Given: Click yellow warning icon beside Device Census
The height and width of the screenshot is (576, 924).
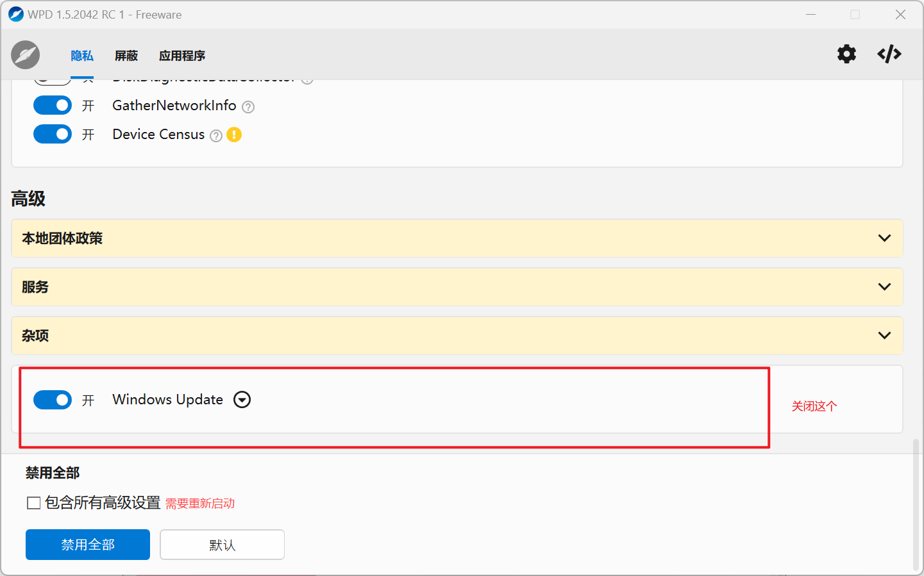Looking at the screenshot, I should [234, 135].
